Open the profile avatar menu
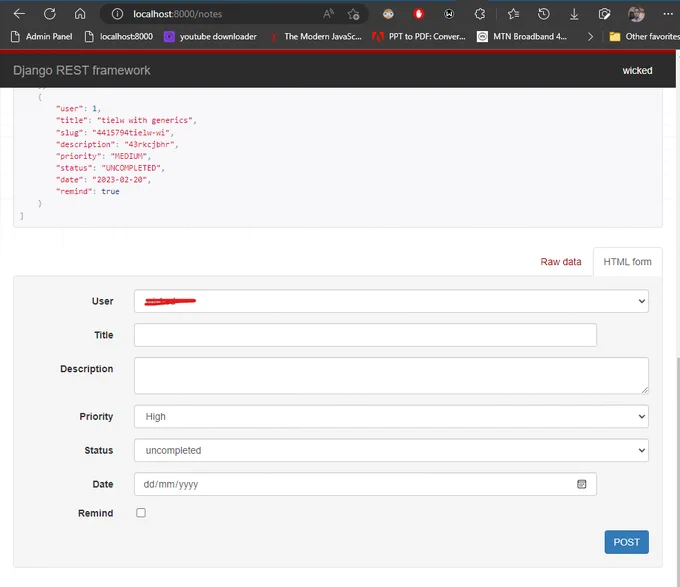This screenshot has width=680, height=587. tap(636, 14)
